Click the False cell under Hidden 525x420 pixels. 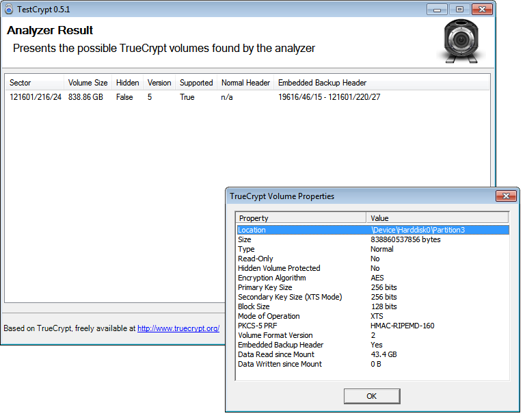tap(124, 97)
